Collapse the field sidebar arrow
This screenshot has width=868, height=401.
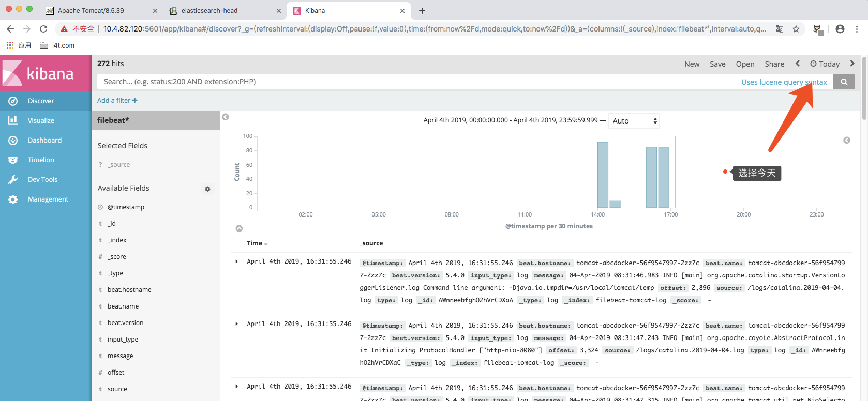point(226,117)
